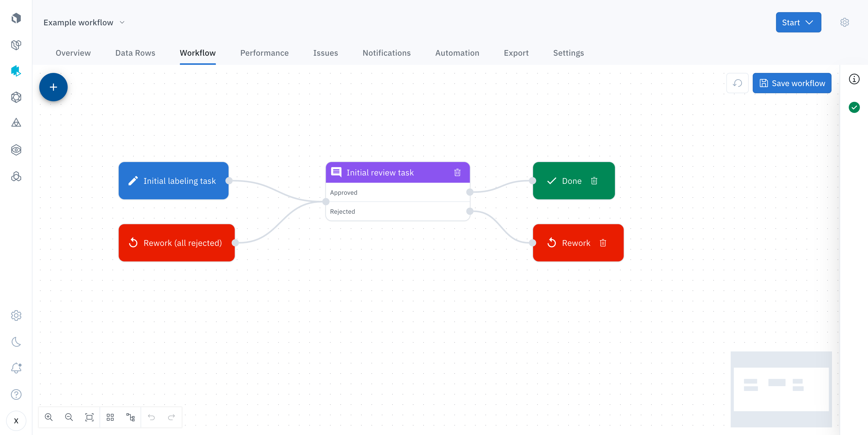This screenshot has height=435, width=868.
Task: Delete the right-side Rework node
Action: coord(603,243)
